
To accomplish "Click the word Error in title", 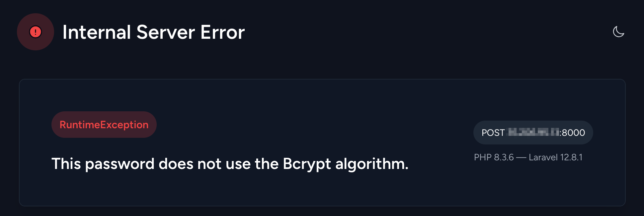I will (222, 32).
